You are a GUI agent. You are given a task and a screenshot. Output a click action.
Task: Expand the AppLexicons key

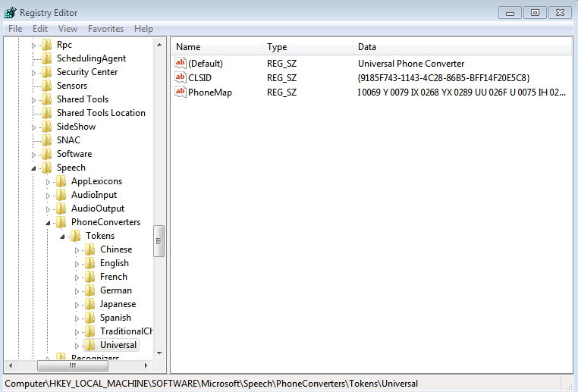pyautogui.click(x=48, y=182)
